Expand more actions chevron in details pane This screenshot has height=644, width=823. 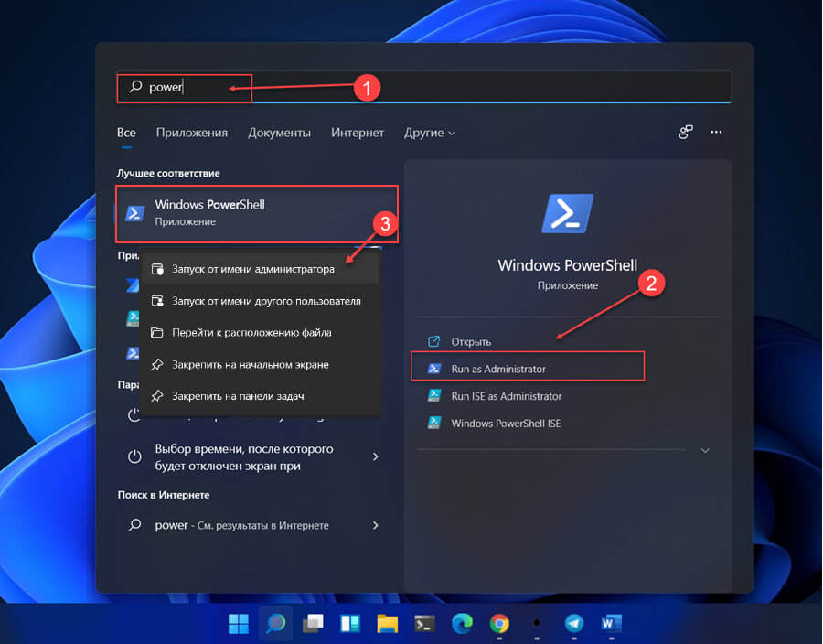coord(705,450)
